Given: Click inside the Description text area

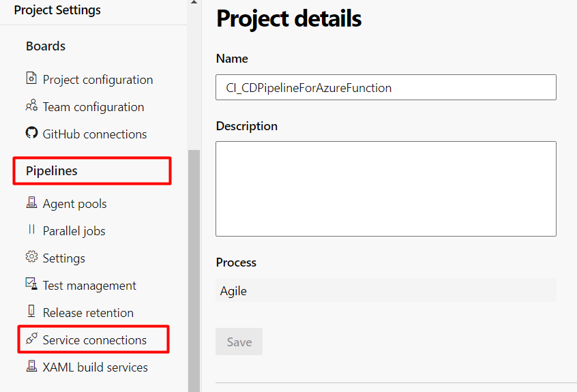Looking at the screenshot, I should (385, 189).
